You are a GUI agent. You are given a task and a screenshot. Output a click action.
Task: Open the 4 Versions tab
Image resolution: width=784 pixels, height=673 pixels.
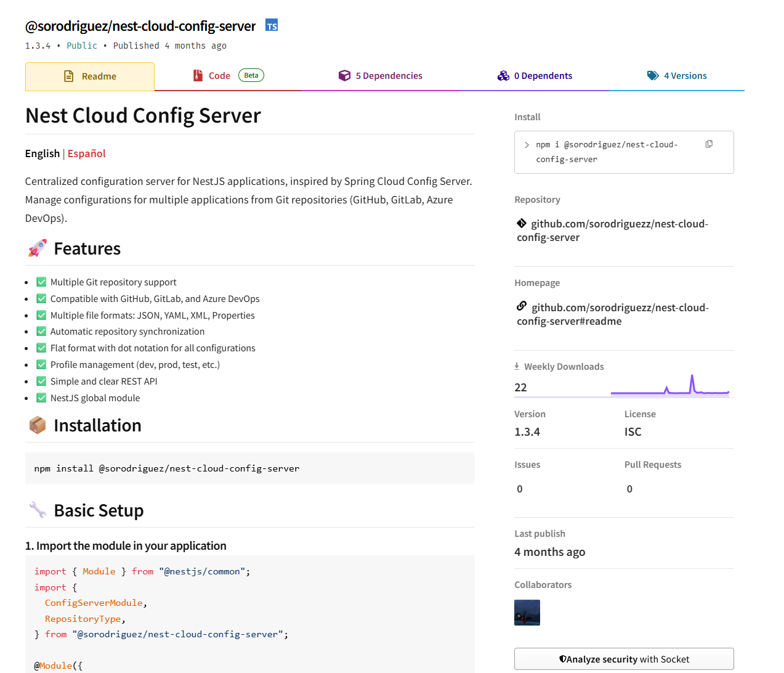point(677,76)
